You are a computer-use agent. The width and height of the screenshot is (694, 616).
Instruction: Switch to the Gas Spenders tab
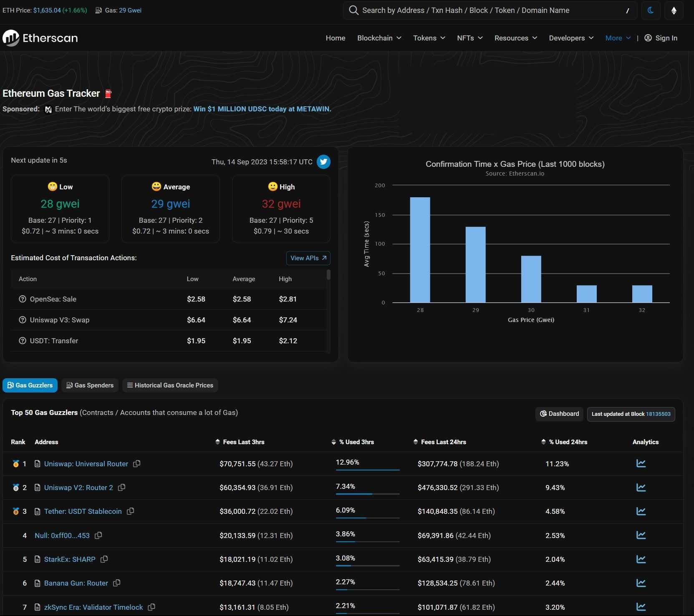coord(90,385)
